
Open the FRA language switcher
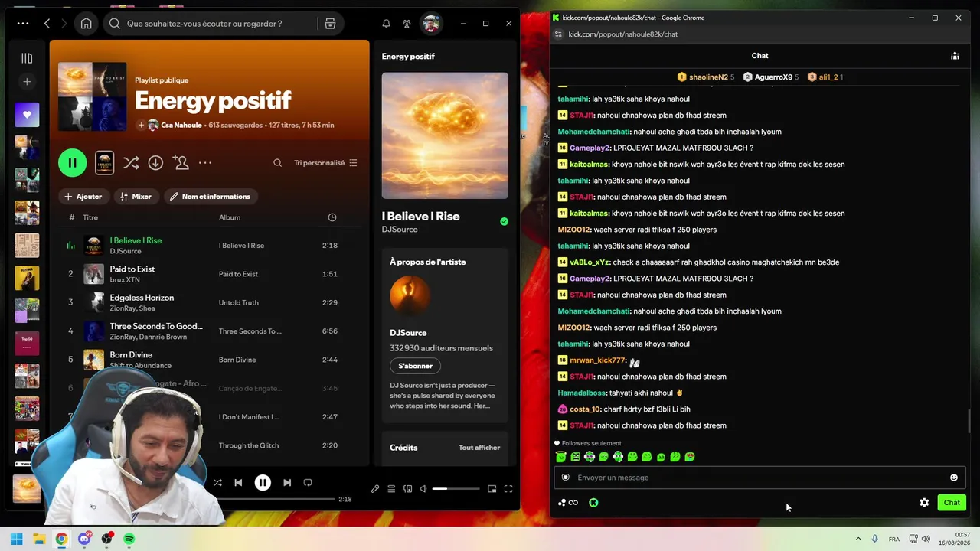pos(894,540)
